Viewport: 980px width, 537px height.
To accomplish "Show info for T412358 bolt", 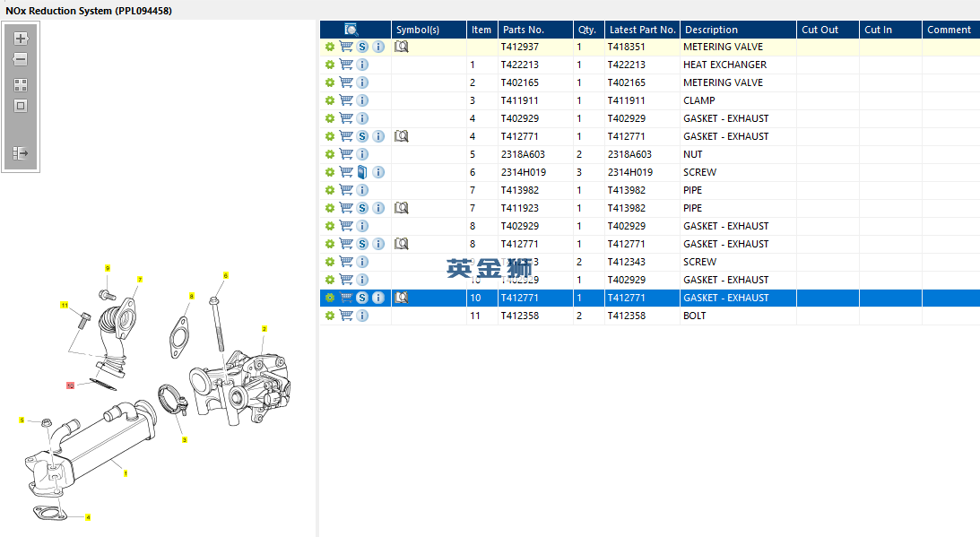I will [x=362, y=316].
